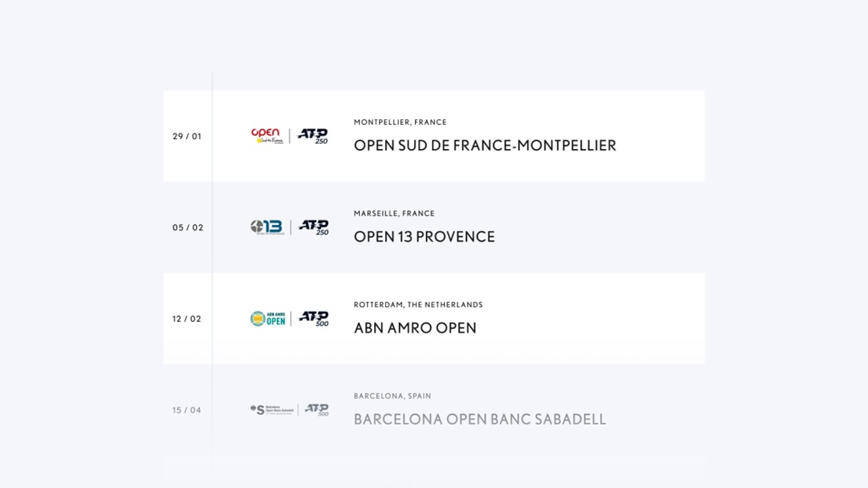Viewport: 868px width, 488px height.
Task: Select the 29 / 01 date entry
Action: coord(187,136)
